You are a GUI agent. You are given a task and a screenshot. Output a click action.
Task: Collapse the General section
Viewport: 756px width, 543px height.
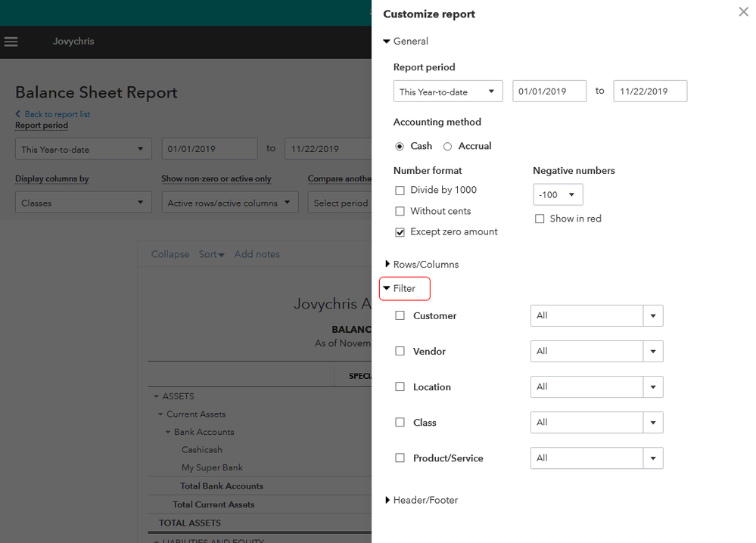(x=406, y=42)
